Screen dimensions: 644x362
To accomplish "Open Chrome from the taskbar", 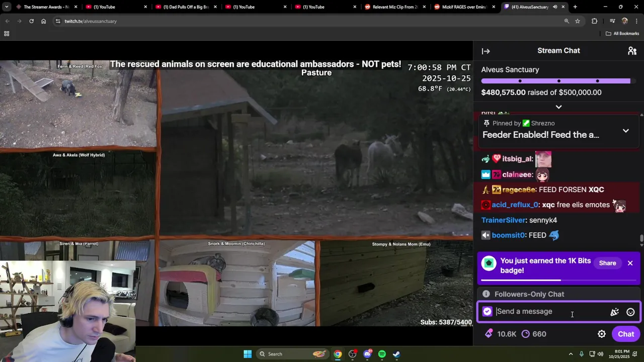I will (338, 354).
